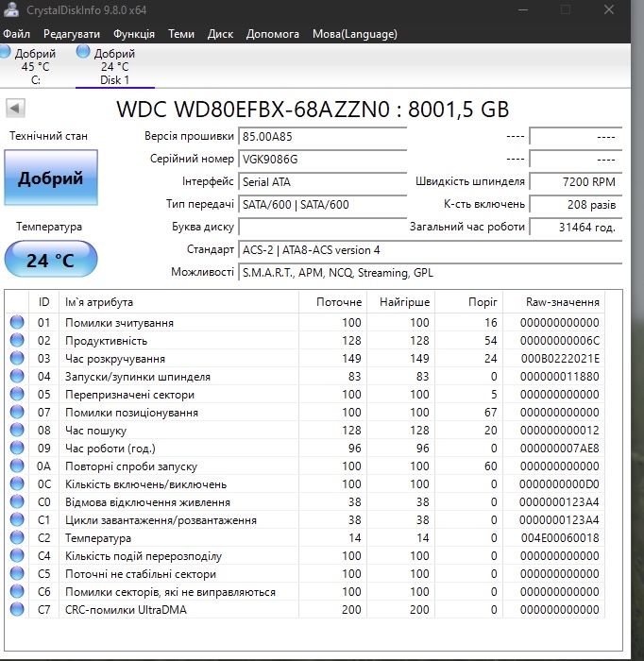Click the ACS-2 standard field
The image size is (644, 661).
[431, 250]
